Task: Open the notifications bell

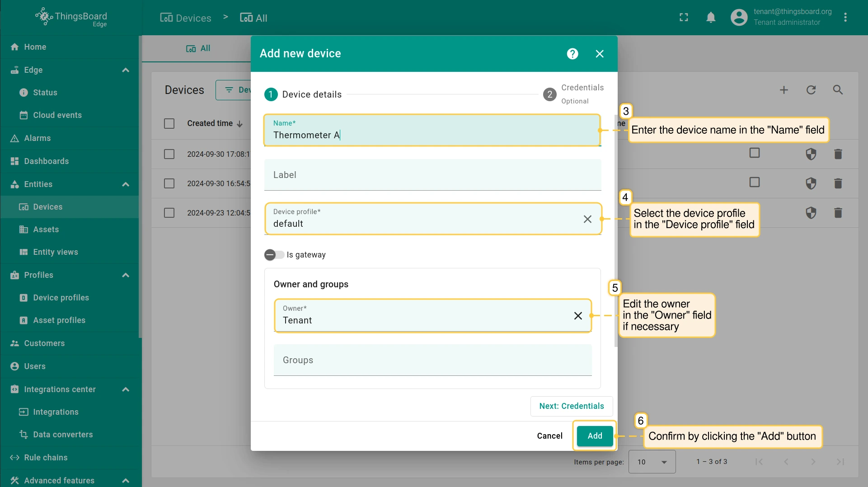Action: click(x=710, y=18)
